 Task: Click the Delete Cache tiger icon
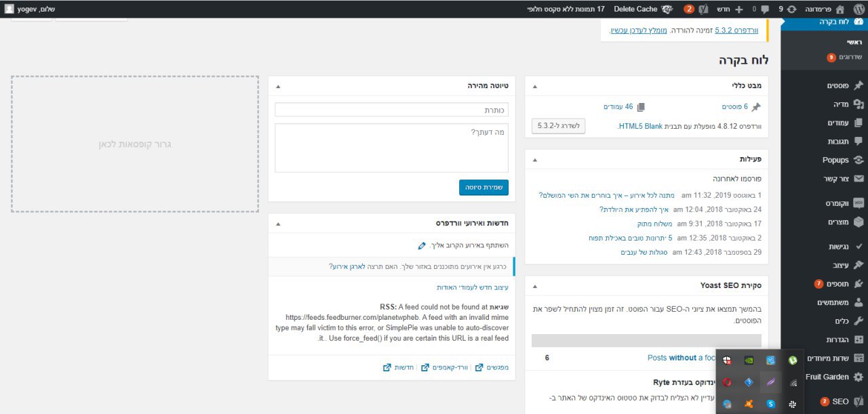tap(667, 9)
